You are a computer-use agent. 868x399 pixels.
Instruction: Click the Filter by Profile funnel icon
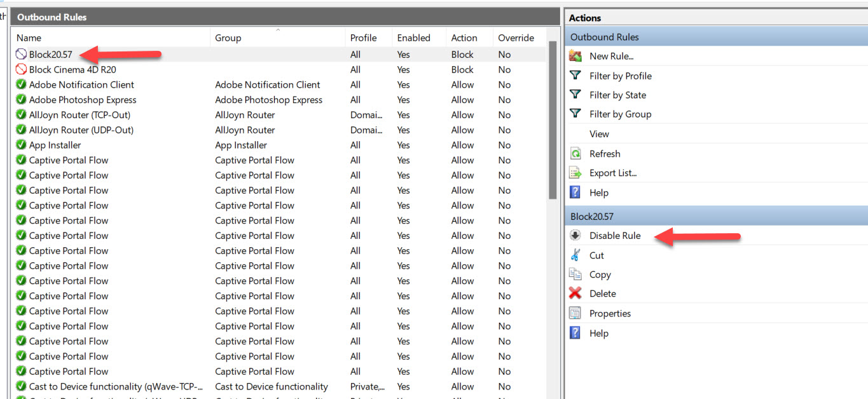[x=575, y=76]
